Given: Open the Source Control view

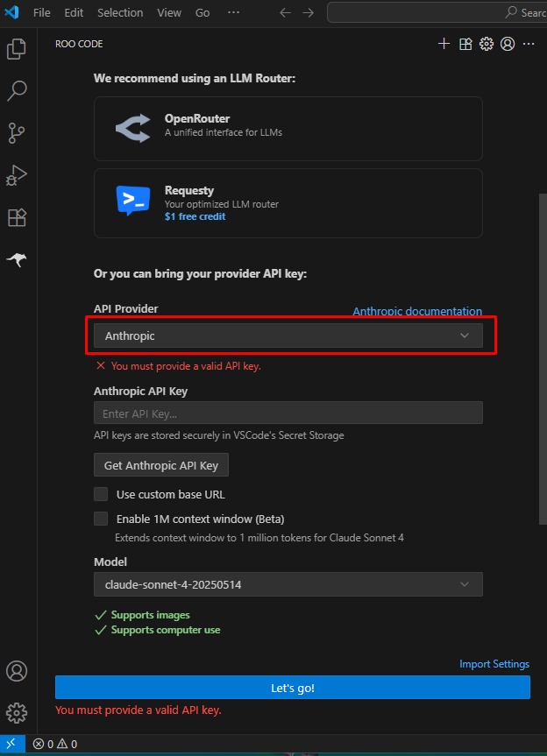Looking at the screenshot, I should (x=17, y=133).
